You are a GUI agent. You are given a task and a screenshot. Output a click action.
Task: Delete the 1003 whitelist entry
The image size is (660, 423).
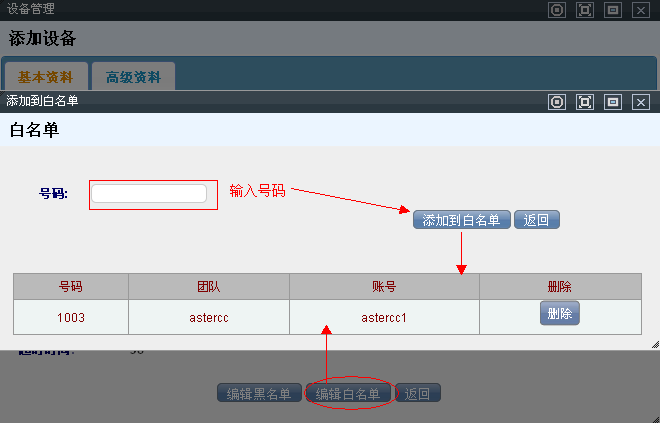click(560, 314)
